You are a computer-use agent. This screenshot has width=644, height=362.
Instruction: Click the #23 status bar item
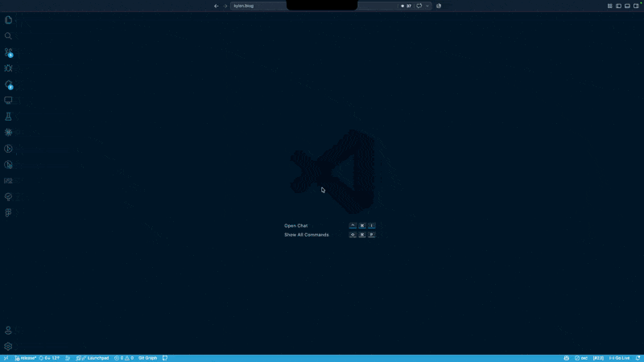coord(598,358)
